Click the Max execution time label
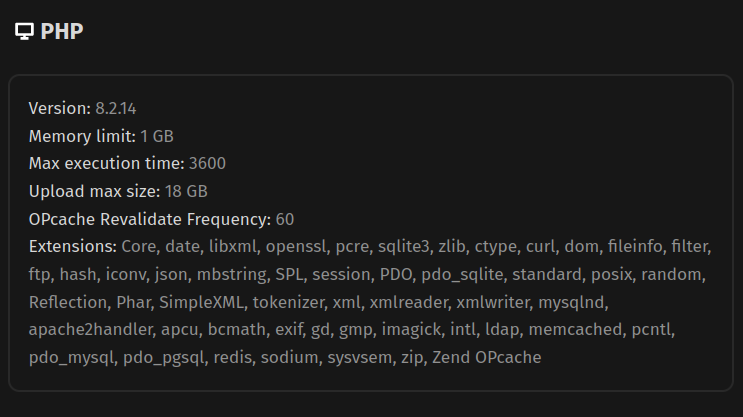Viewport: 743px width, 417px height. coord(107,163)
